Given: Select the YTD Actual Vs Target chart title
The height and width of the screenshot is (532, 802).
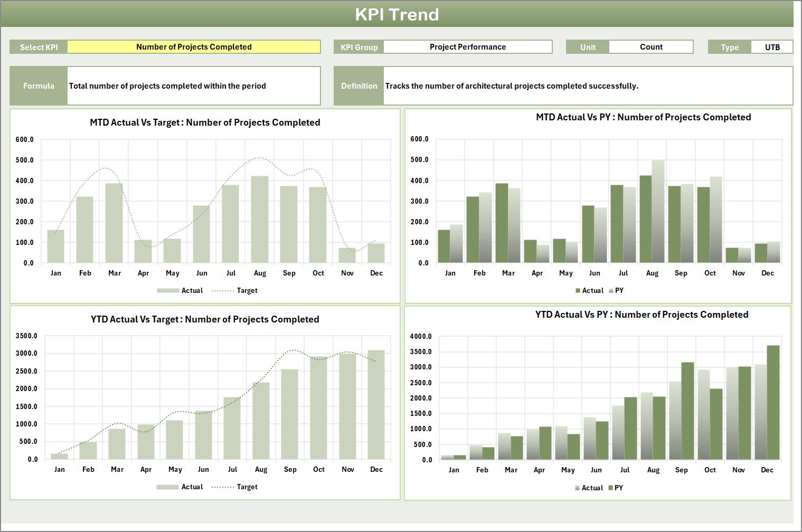Looking at the screenshot, I should click(205, 319).
